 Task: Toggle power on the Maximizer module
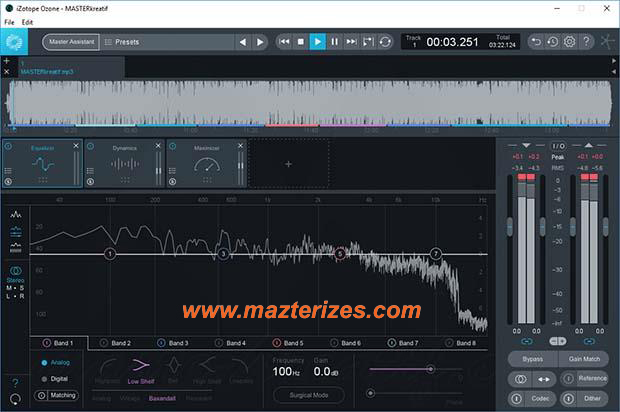pos(172,146)
